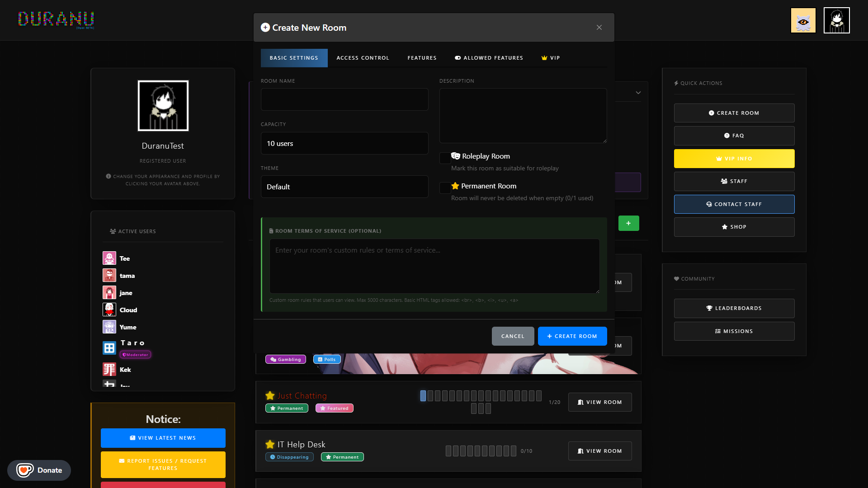Click the Duranu rainbow logo
The height and width of the screenshot is (488, 868).
(56, 19)
